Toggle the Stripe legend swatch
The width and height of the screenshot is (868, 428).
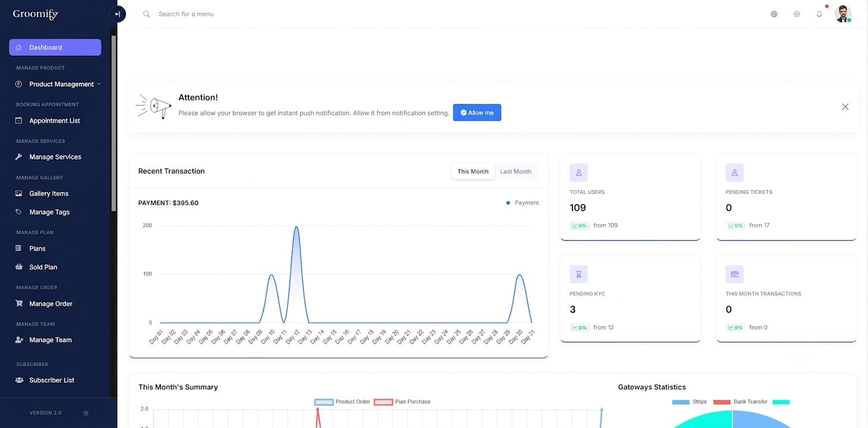pos(681,402)
